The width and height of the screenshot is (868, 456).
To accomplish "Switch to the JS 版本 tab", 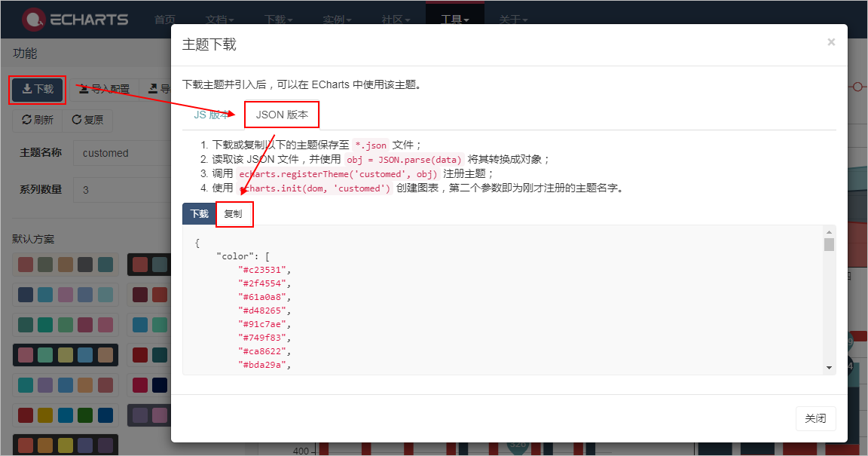I will coord(211,115).
